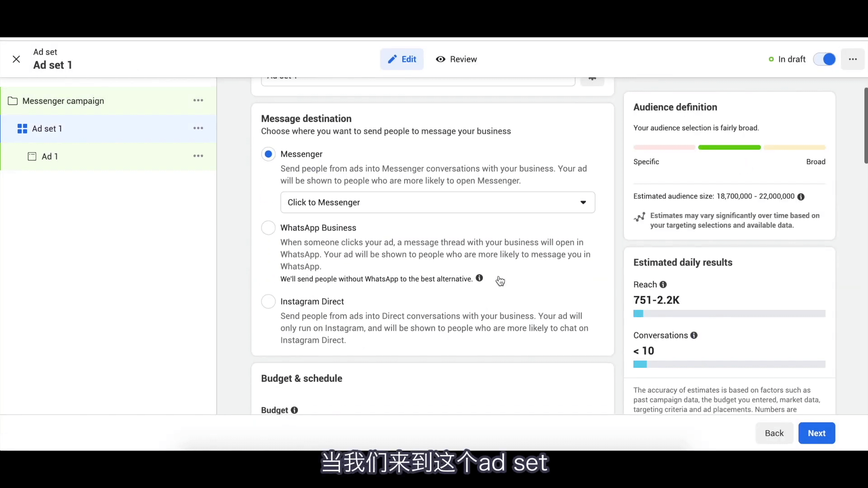The height and width of the screenshot is (488, 868).
Task: Choose Messenger as message destination
Action: click(268, 154)
